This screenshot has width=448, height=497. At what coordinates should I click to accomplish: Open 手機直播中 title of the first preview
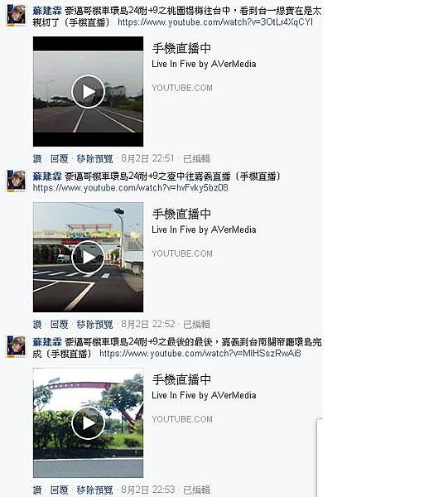181,49
